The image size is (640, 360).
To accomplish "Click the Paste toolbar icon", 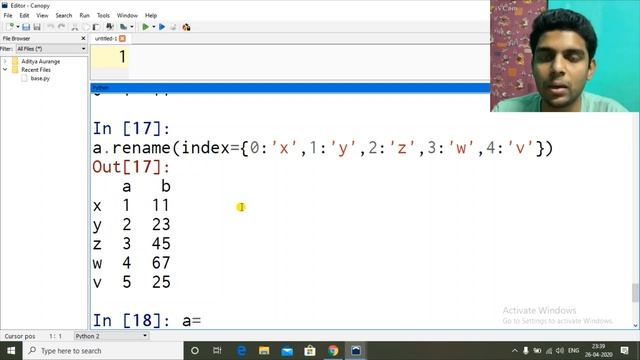I will [96, 27].
